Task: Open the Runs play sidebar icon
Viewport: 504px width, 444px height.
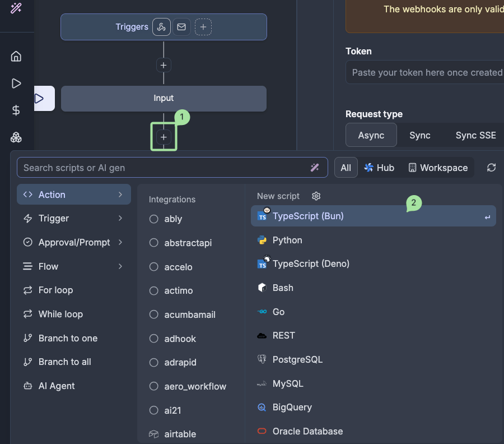Action: click(x=16, y=84)
